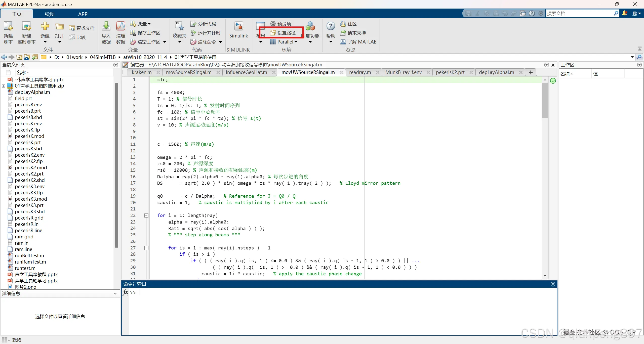Open Set Path (设置路径) dialog
The width and height of the screenshot is (644, 344).
(x=283, y=33)
